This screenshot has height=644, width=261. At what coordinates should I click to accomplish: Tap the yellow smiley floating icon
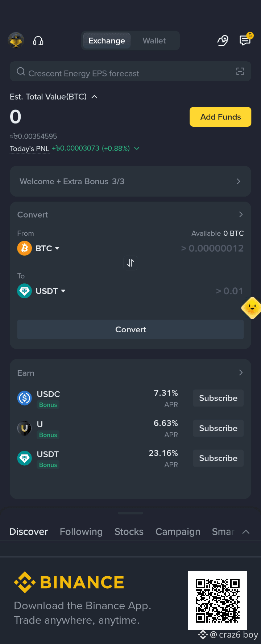click(x=251, y=308)
